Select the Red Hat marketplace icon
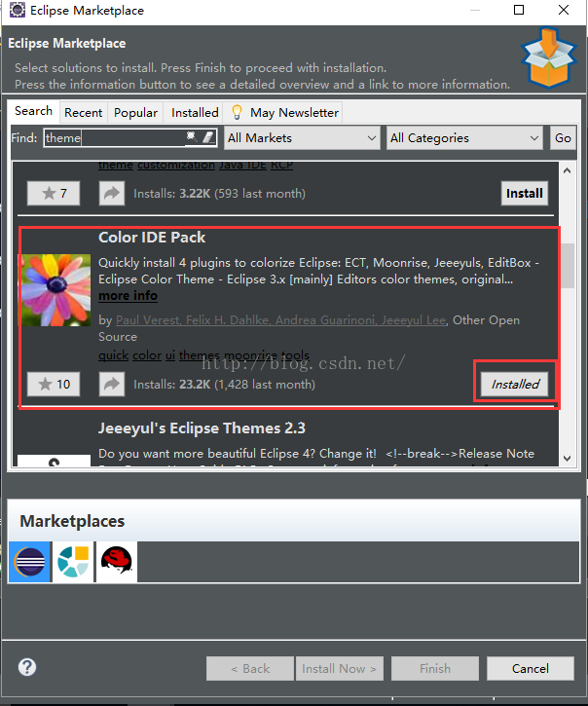Image resolution: width=588 pixels, height=706 pixels. point(117,562)
